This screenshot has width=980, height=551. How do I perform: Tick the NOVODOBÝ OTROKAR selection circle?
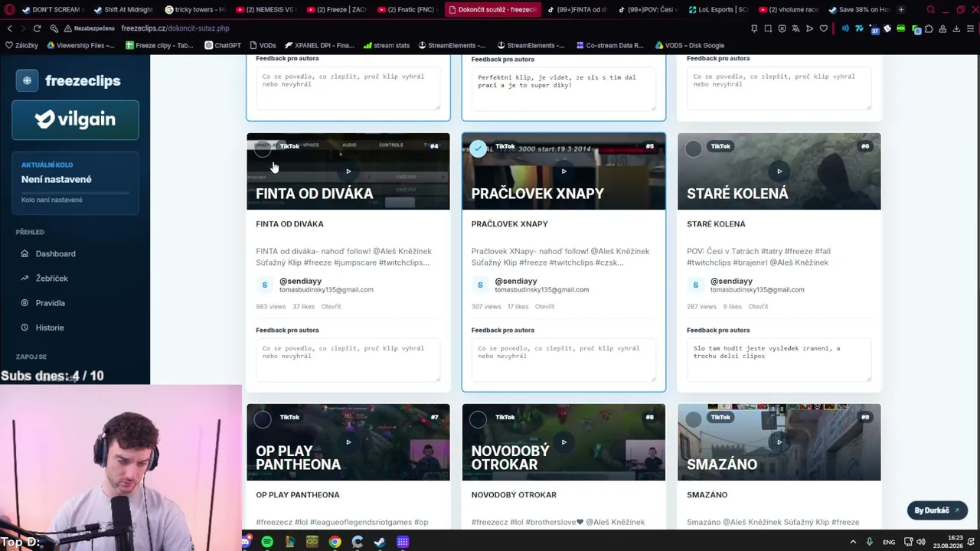coord(478,419)
